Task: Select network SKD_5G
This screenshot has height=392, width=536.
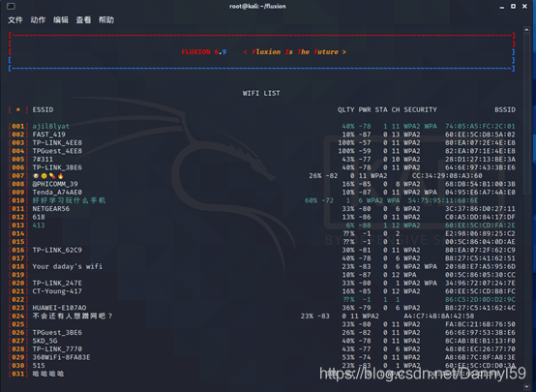Action: tap(45, 341)
